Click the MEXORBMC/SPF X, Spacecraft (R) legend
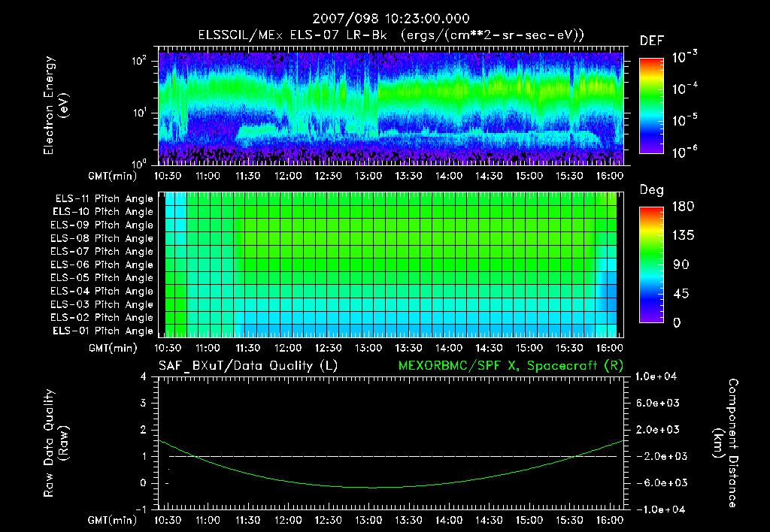Image resolution: width=770 pixels, height=532 pixels. 511,366
